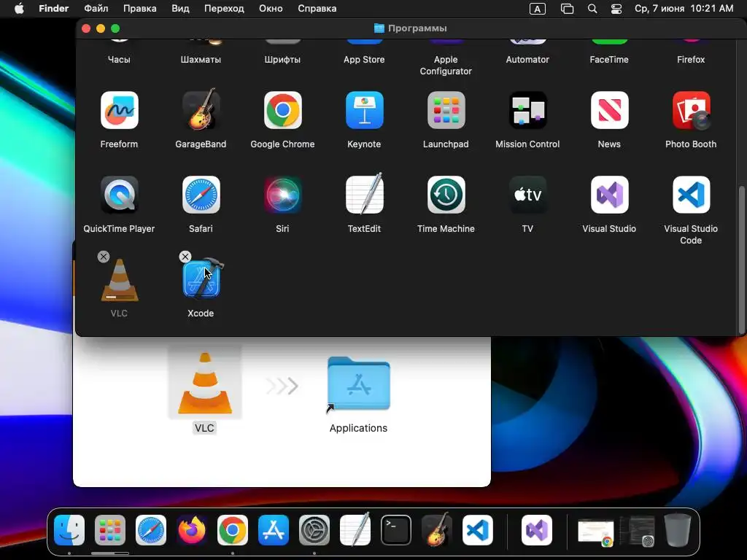
Task: Click the Шрифты app label
Action: (x=282, y=60)
